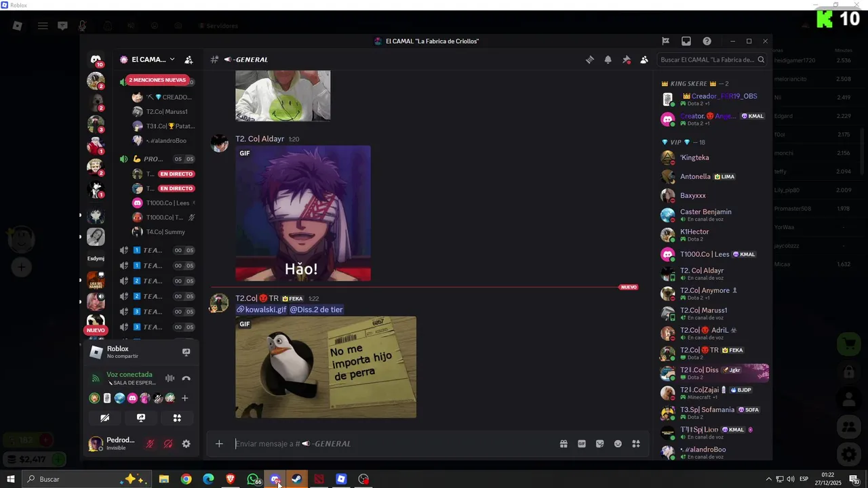Screen dimensions: 868x488
Task: Open Windows Start menu
Action: pyautogui.click(x=11, y=479)
